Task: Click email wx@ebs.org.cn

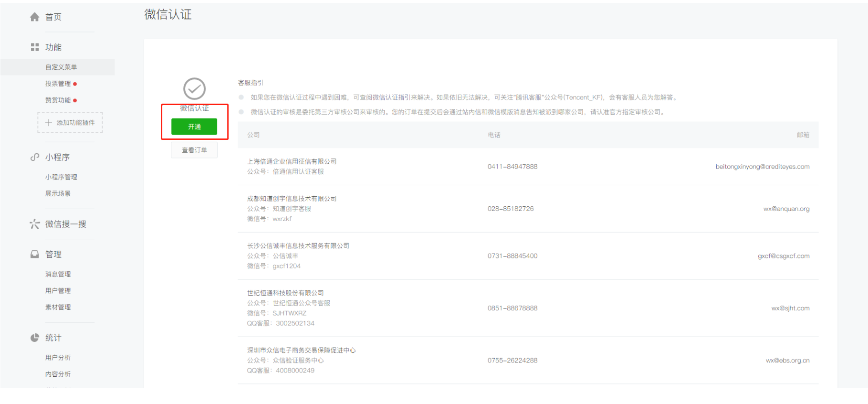Action: pos(788,361)
